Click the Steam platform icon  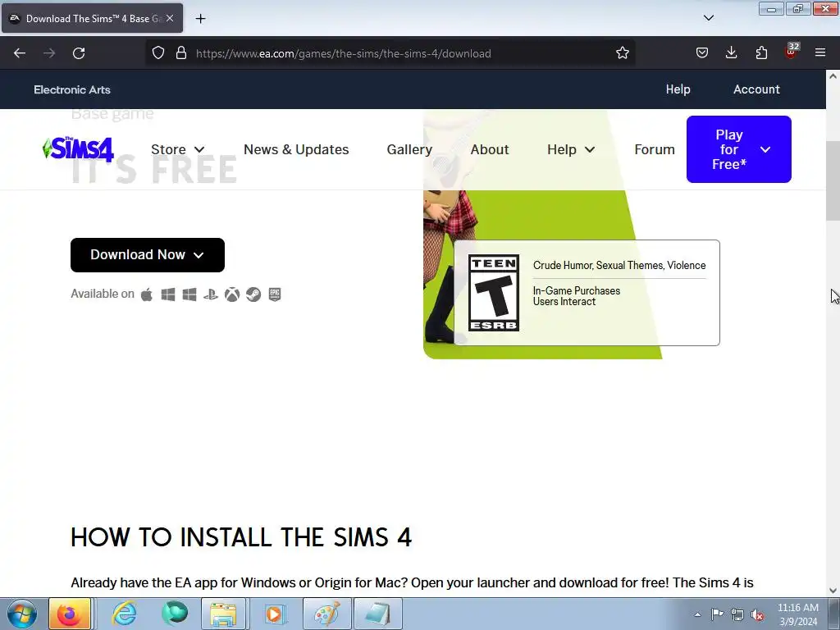click(x=253, y=294)
